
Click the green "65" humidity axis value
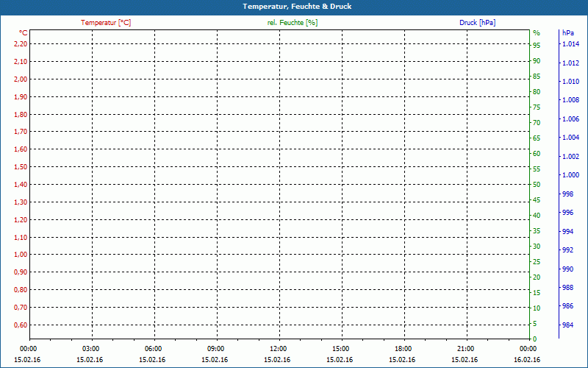pyautogui.click(x=537, y=138)
